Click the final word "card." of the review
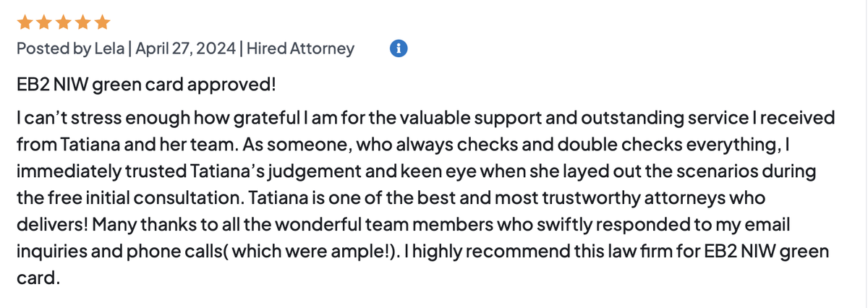This screenshot has height=308, width=868. click(x=37, y=279)
